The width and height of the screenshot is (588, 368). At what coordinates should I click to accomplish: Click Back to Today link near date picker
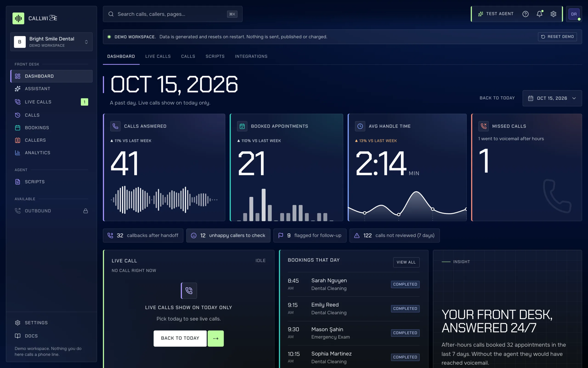click(497, 98)
